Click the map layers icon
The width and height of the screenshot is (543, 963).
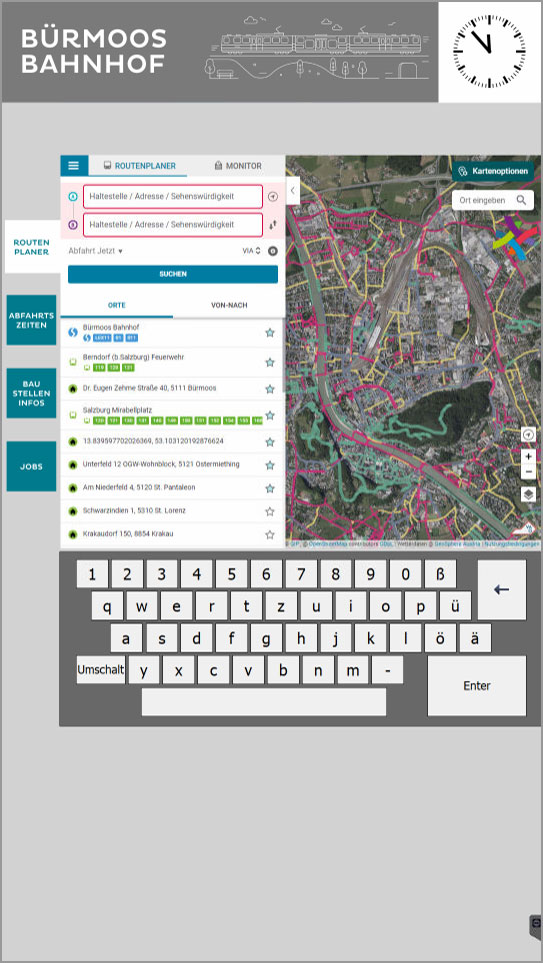pyautogui.click(x=528, y=494)
